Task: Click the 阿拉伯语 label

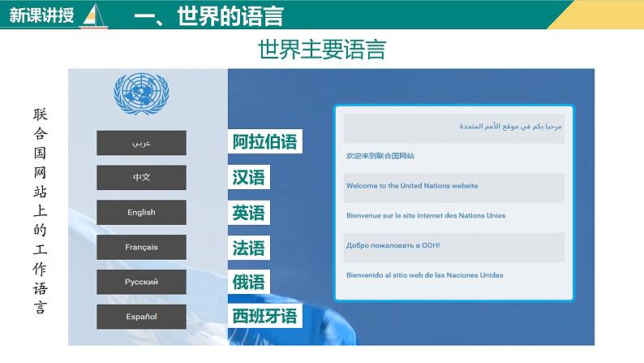Action: tap(265, 141)
